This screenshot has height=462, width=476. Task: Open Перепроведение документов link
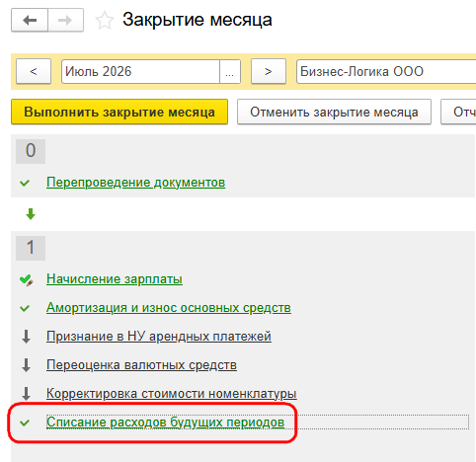135,183
